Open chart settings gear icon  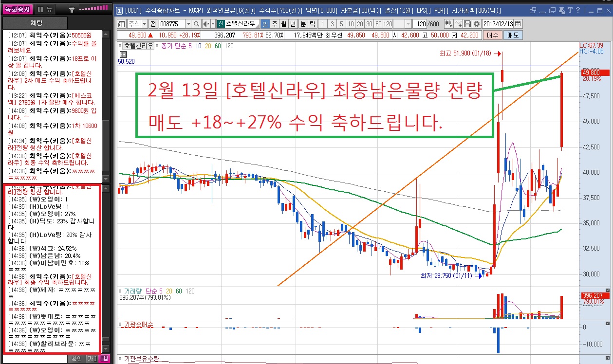tap(477, 24)
